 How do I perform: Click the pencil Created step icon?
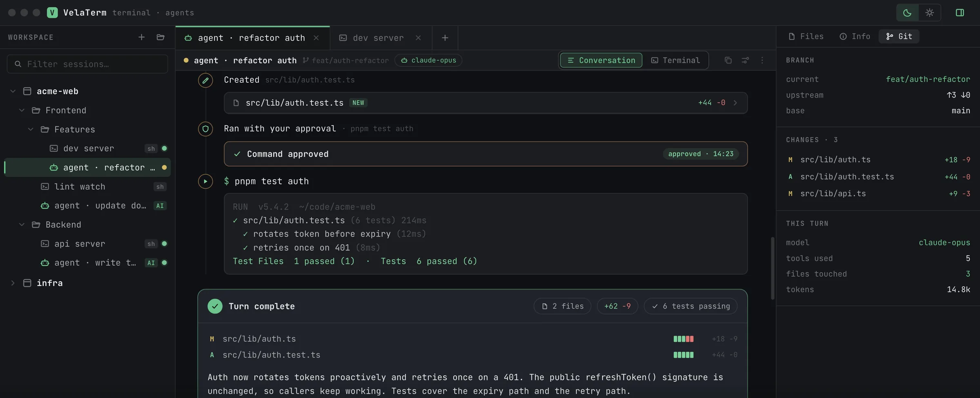(205, 80)
